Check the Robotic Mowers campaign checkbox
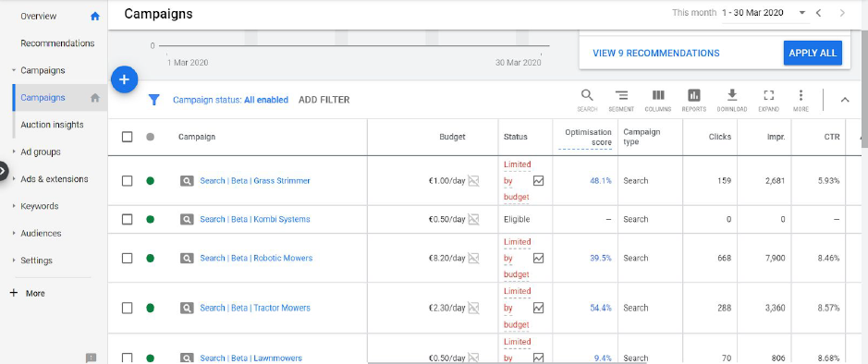 click(x=127, y=259)
